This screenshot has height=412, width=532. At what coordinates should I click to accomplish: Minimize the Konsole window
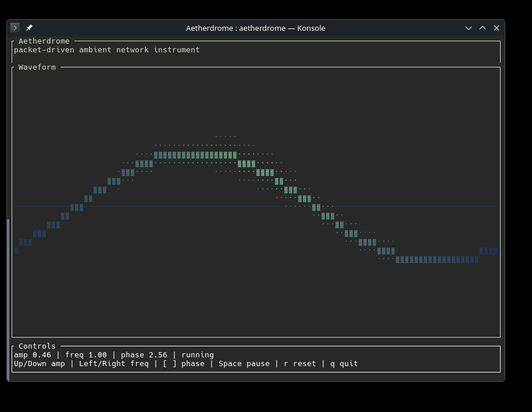pos(469,28)
